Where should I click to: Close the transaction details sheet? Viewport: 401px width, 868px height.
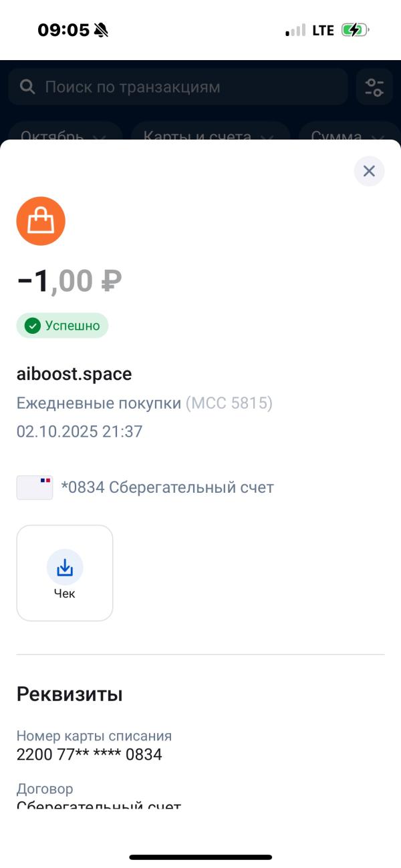click(369, 171)
